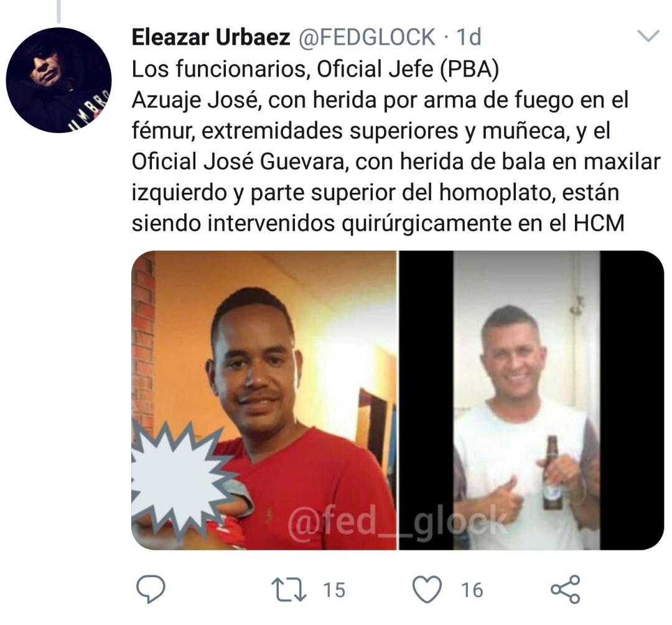
Task: View the 15 retweets count
Action: click(x=334, y=590)
